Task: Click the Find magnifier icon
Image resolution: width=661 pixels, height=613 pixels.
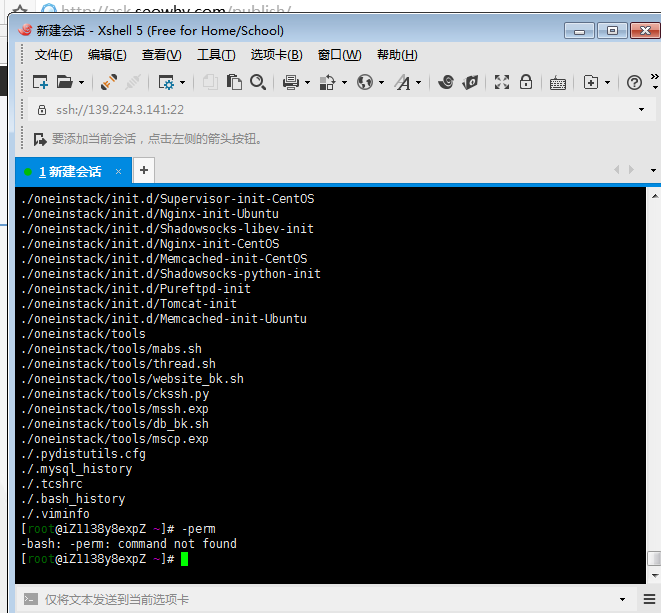Action: [258, 82]
